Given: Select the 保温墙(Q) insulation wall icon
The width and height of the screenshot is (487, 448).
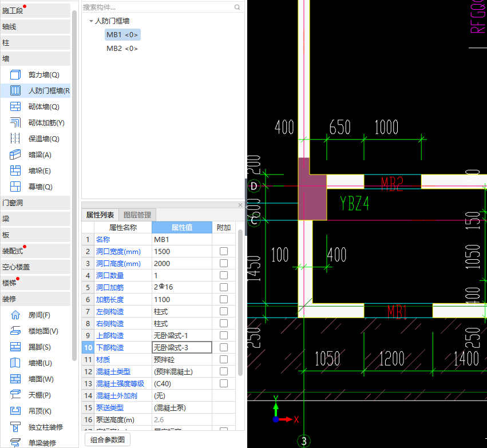Looking at the screenshot, I should (15, 138).
